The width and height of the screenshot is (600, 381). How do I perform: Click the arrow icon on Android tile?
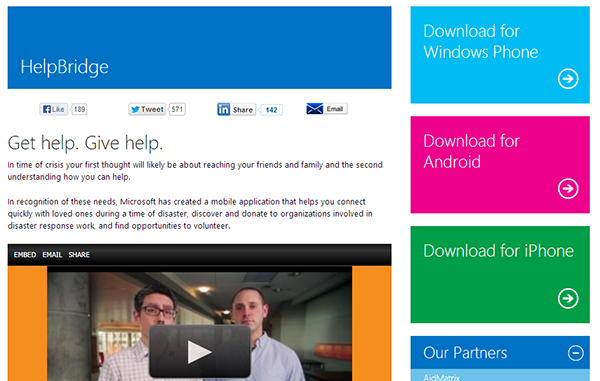[x=568, y=189]
